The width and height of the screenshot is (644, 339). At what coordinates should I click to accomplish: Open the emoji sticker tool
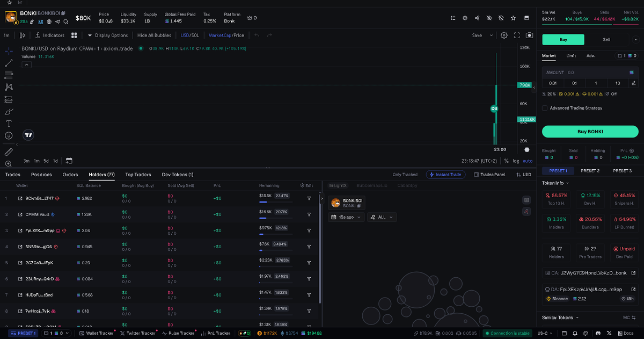[x=9, y=135]
